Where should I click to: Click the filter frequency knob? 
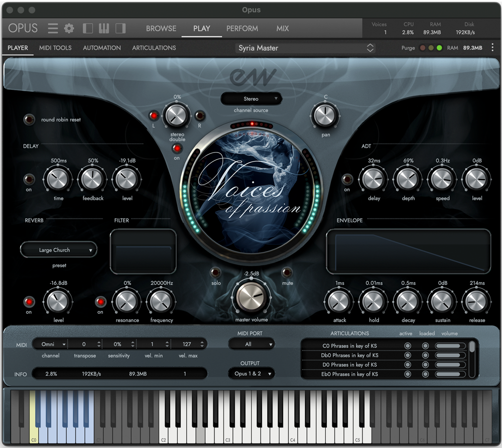tap(161, 301)
